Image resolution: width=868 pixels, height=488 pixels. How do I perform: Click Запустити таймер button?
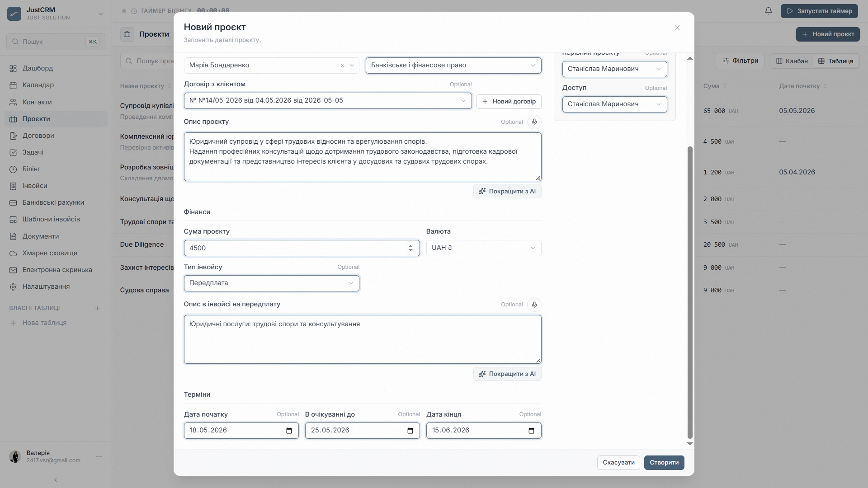click(819, 11)
